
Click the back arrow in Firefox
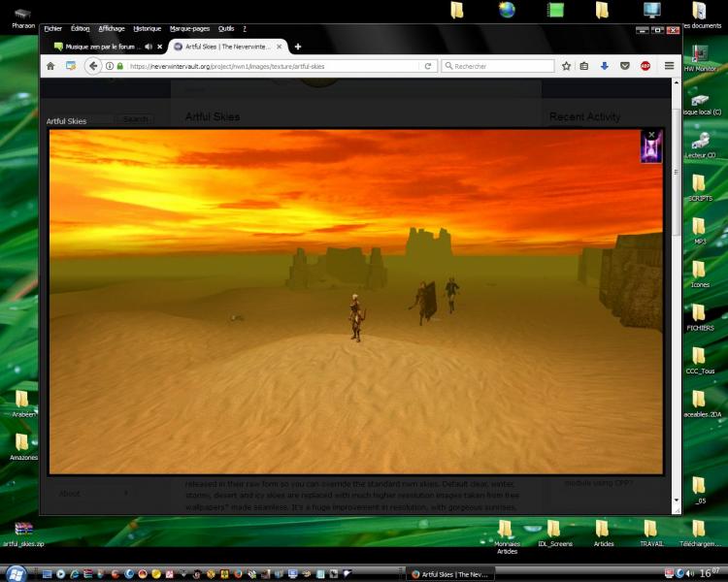coord(93,66)
